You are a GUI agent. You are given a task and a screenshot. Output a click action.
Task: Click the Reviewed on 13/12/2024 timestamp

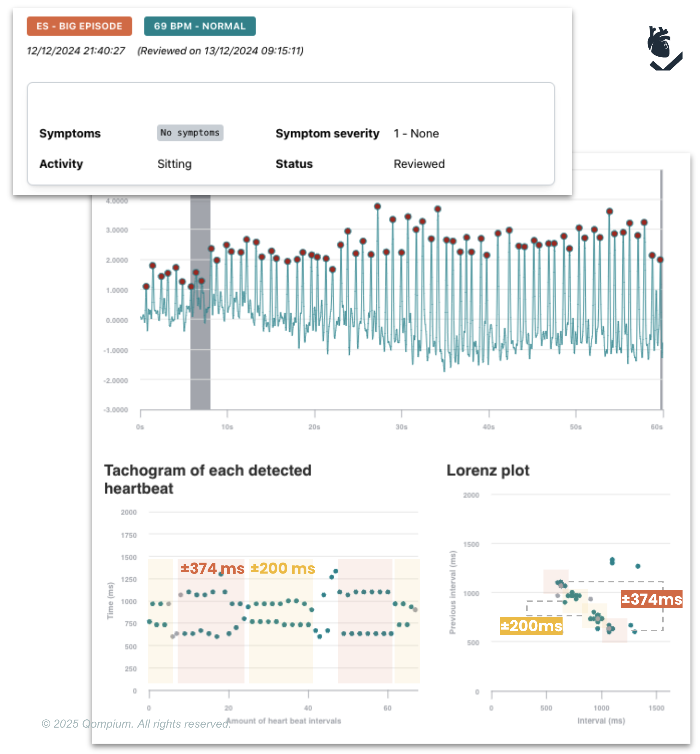pyautogui.click(x=220, y=51)
